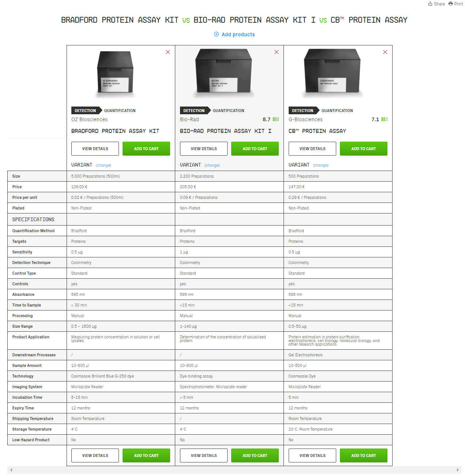
Task: Click the SPECIFICATIONS section header
Action: point(33,219)
